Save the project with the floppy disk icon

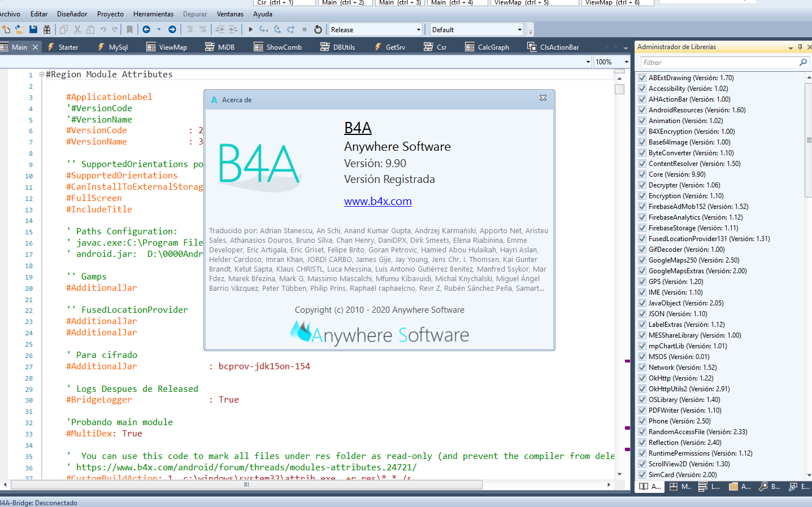(x=33, y=29)
